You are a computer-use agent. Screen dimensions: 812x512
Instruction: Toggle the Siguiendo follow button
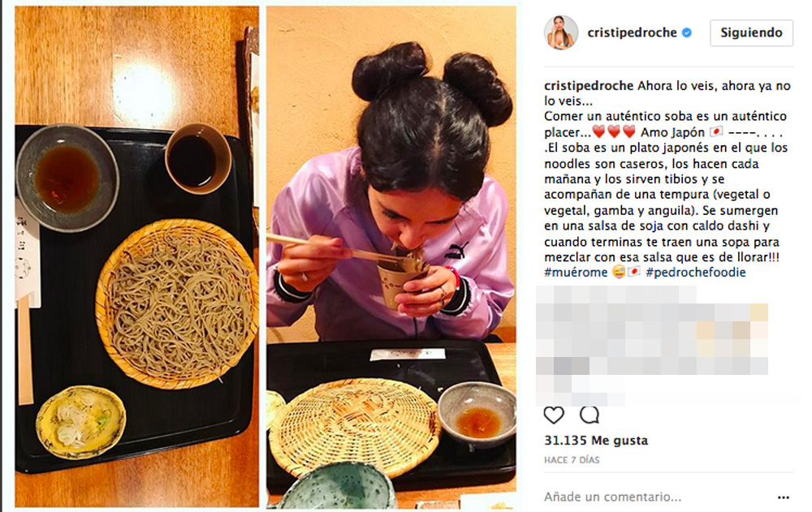tap(751, 32)
